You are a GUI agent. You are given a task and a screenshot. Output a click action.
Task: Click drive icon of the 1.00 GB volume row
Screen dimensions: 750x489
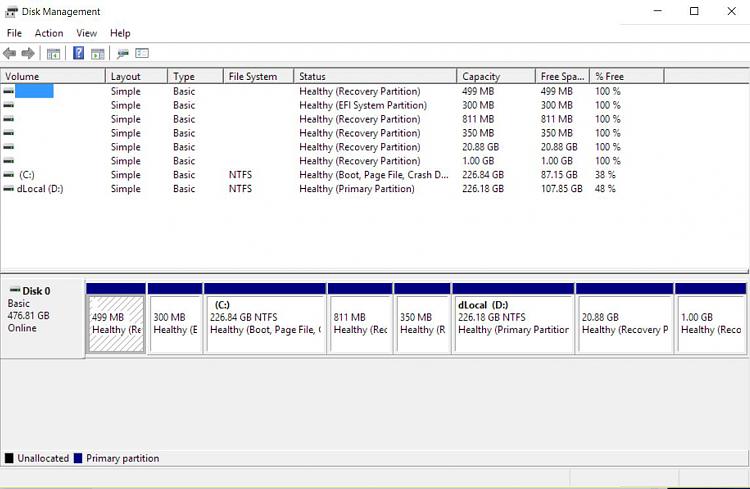(9, 160)
